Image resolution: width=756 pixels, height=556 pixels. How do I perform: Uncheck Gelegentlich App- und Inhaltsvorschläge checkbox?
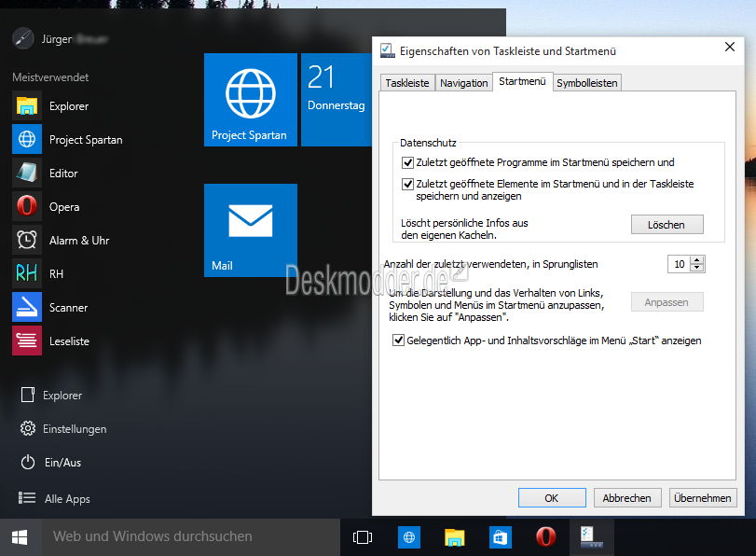[398, 341]
